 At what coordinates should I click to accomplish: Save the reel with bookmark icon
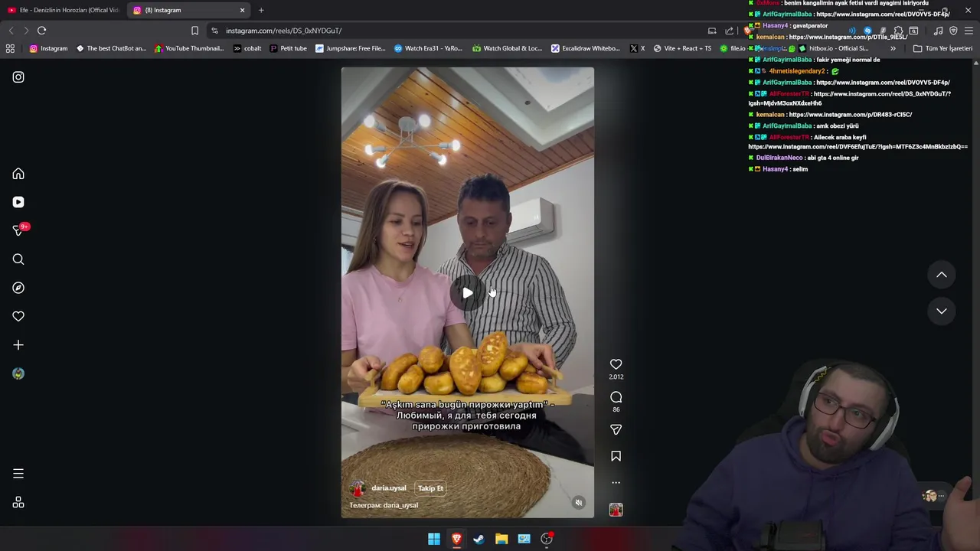(616, 456)
